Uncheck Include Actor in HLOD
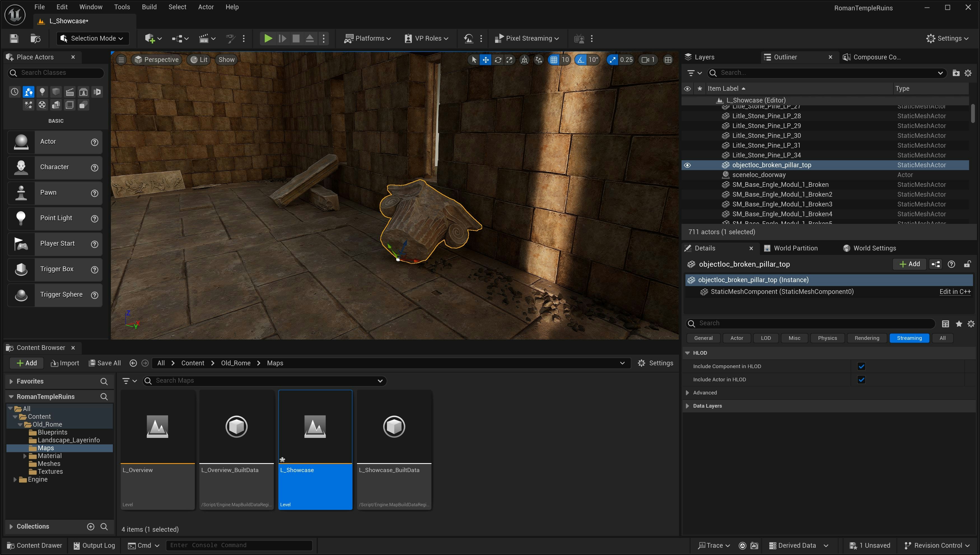The image size is (980, 555). pos(861,380)
